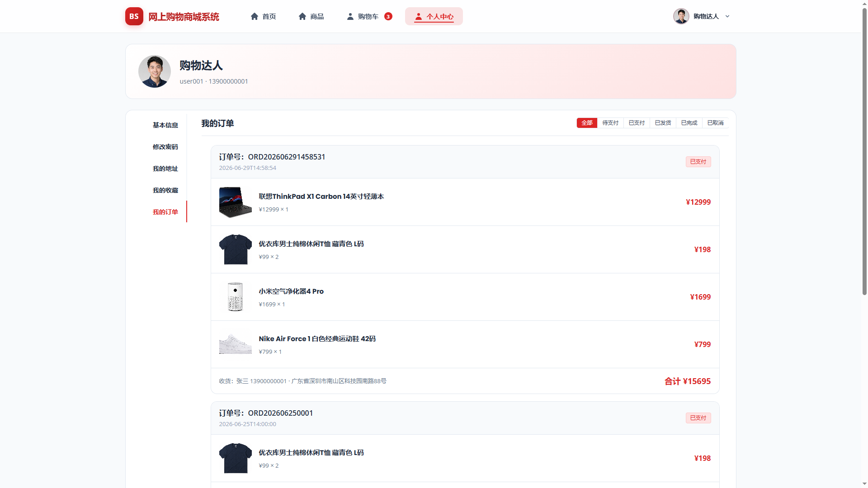Click 优衣库 T恤 title in order ORD202606250001

point(311,453)
